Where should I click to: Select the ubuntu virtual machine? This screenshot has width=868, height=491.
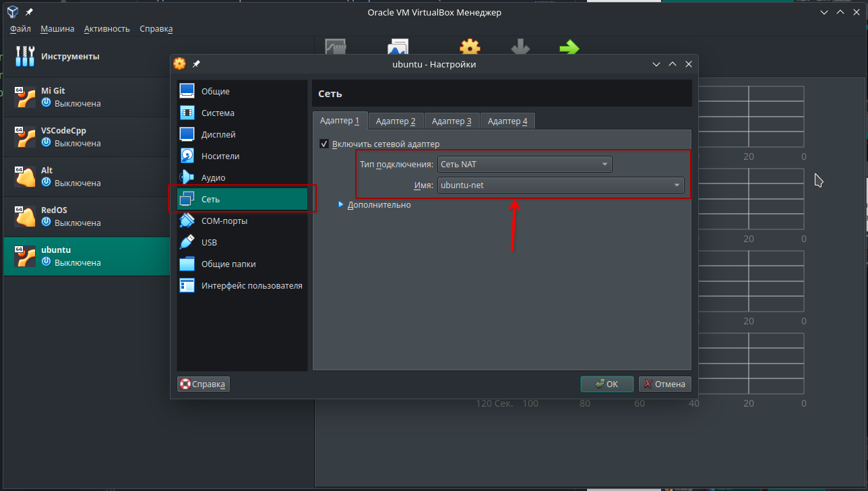(86, 256)
